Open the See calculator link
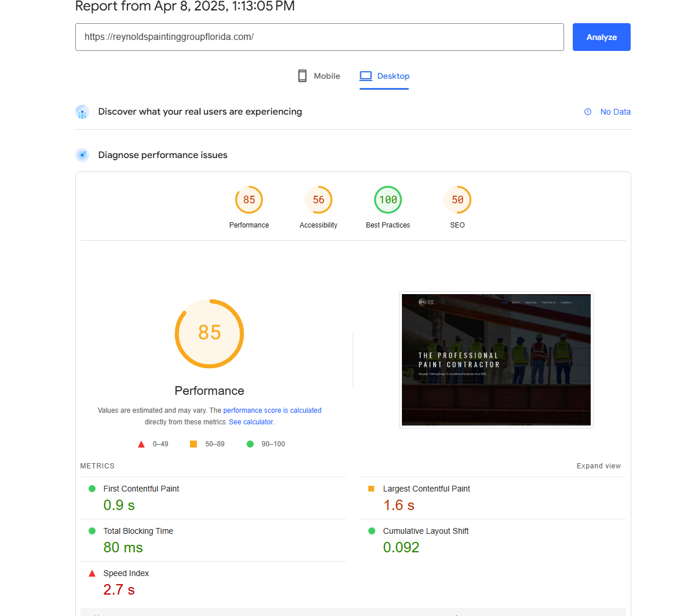Image resolution: width=677 pixels, height=616 pixels. [x=251, y=421]
